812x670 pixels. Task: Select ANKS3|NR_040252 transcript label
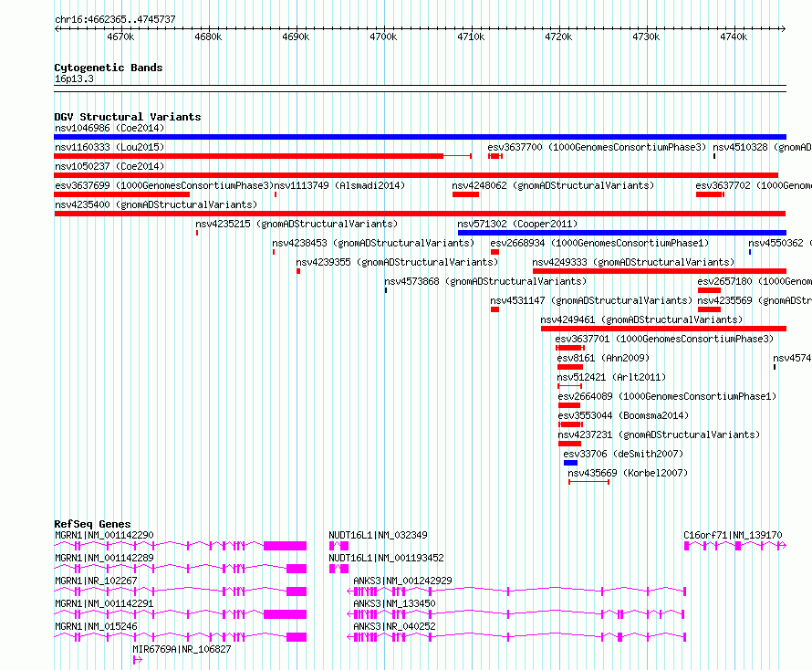click(x=394, y=626)
